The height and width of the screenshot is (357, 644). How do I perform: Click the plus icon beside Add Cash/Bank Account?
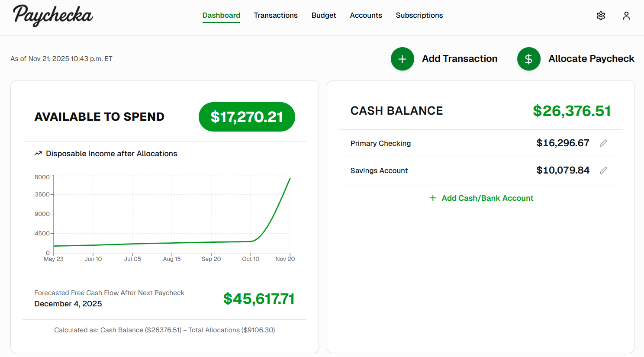coord(433,198)
